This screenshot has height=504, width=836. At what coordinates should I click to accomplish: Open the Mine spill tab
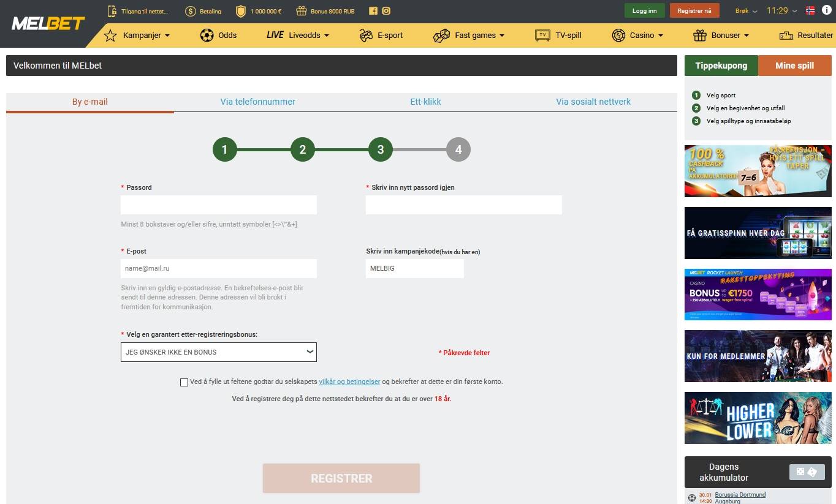(795, 66)
